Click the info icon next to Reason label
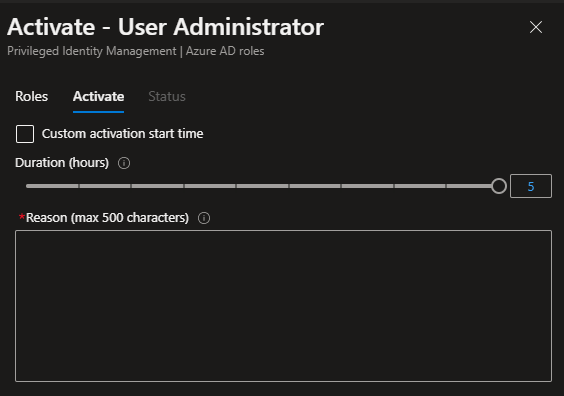This screenshot has height=396, width=564. point(204,218)
